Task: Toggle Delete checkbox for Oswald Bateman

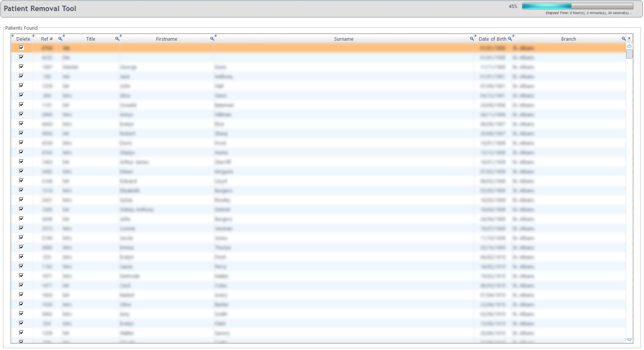Action: 21,105
